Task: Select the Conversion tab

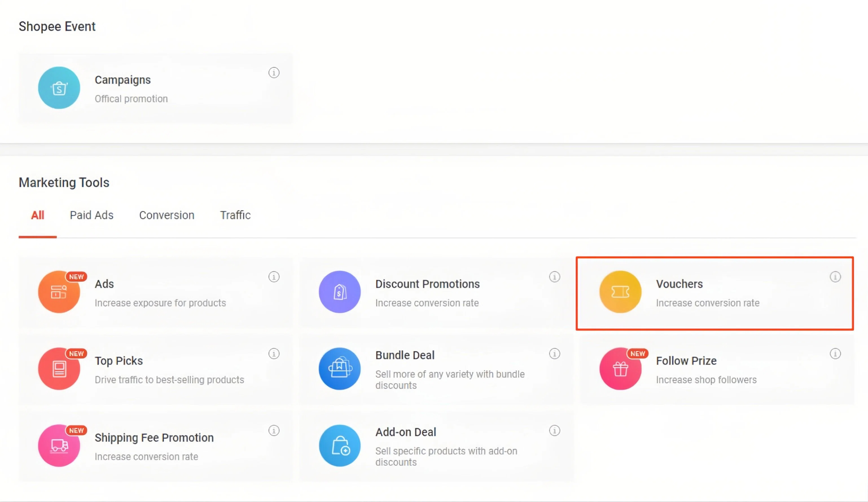Action: click(167, 215)
